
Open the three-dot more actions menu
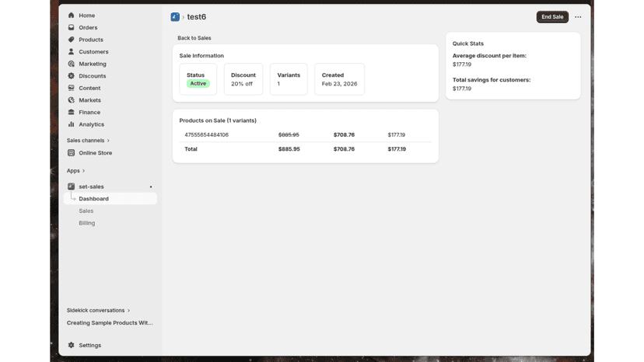coord(578,17)
